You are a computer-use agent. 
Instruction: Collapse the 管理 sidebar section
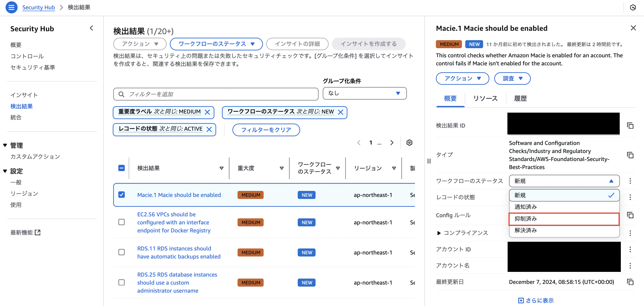tap(5, 145)
